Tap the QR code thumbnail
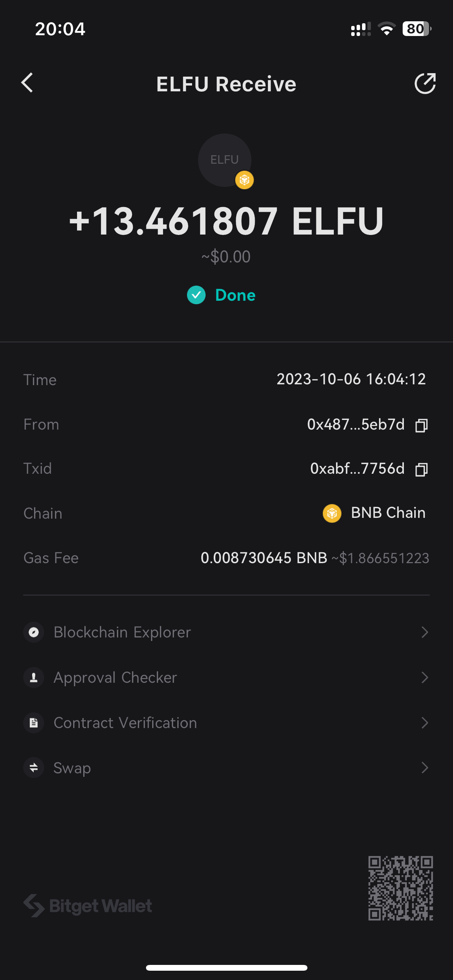Image resolution: width=453 pixels, height=980 pixels. 400,888
